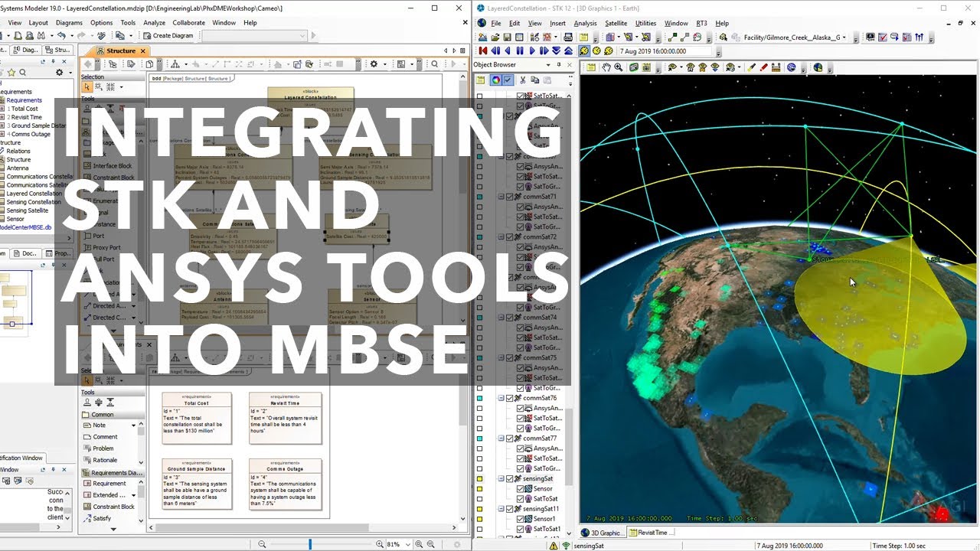
Task: Click the Create Diagram button
Action: coord(168,35)
